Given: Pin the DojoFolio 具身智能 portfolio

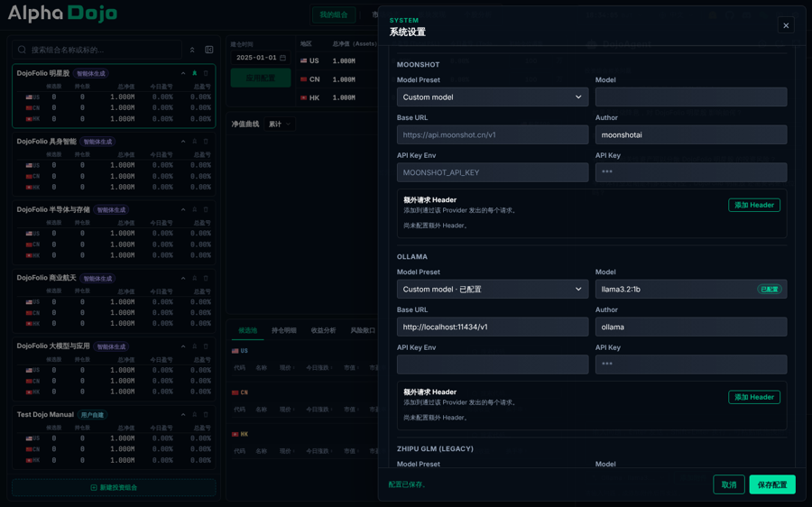Looking at the screenshot, I should pyautogui.click(x=195, y=142).
